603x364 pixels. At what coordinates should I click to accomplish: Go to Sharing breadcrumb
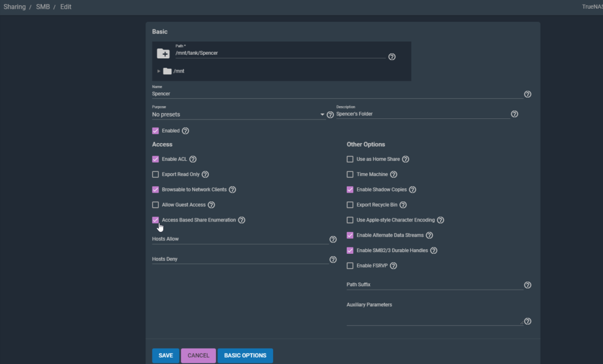(x=15, y=7)
